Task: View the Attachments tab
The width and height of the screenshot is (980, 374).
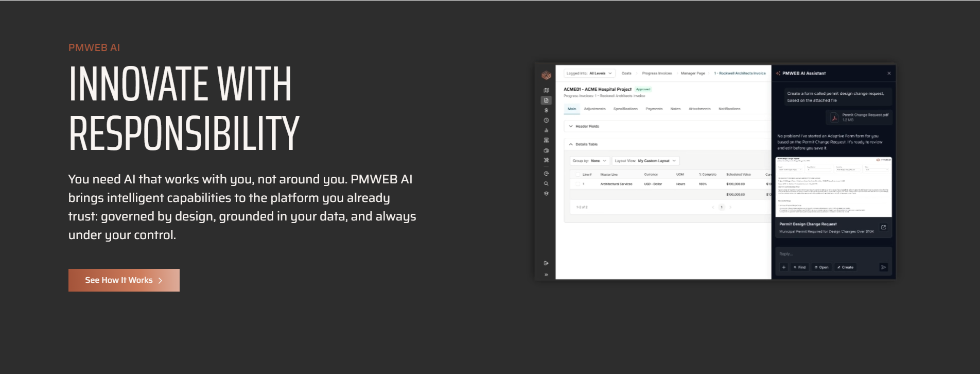Action: coord(699,109)
